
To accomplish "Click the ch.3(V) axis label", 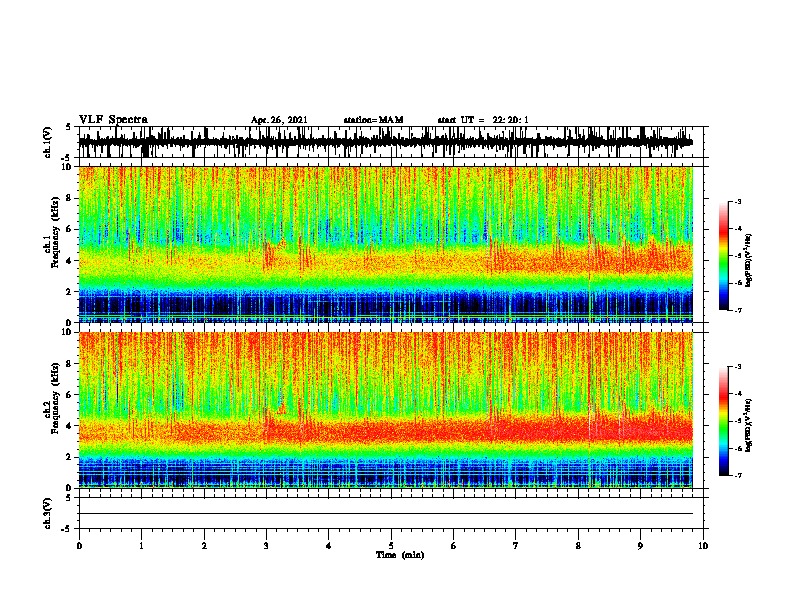I will [47, 513].
